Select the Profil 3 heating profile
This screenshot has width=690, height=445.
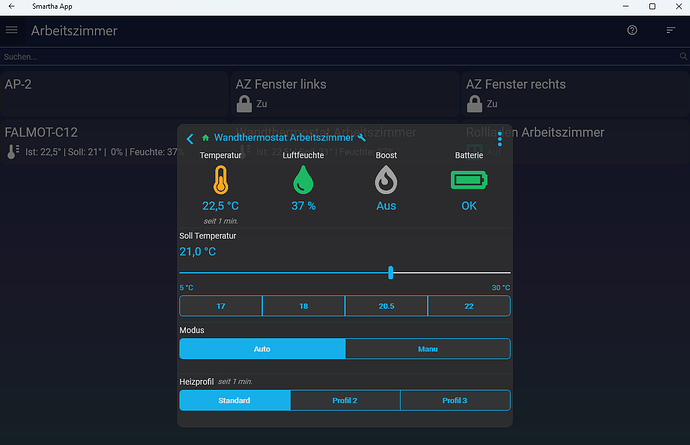tap(455, 400)
